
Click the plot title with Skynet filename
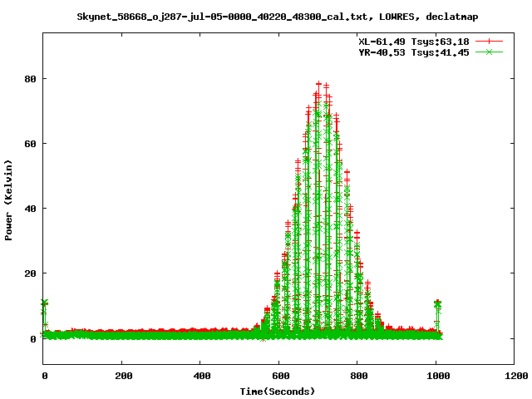coord(277,17)
